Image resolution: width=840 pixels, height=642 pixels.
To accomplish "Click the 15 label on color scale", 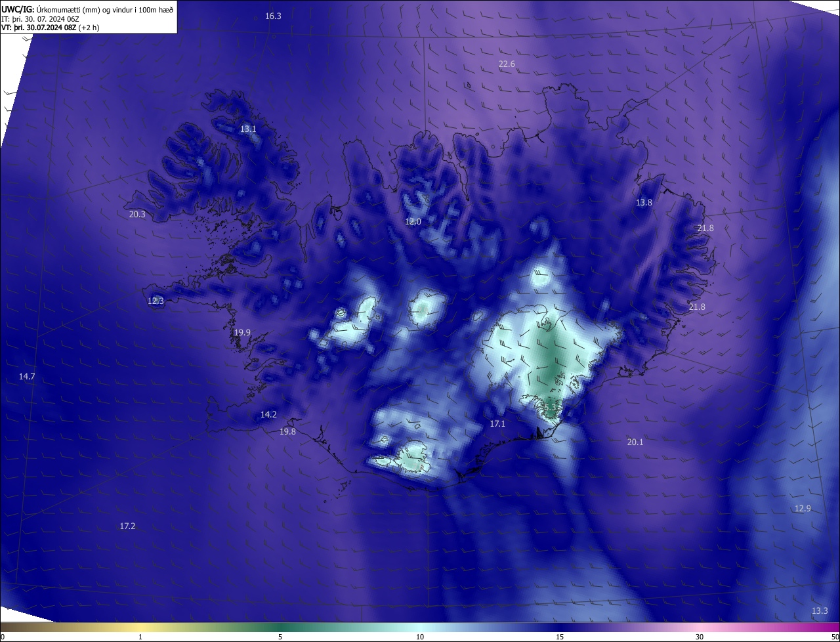I will point(560,637).
